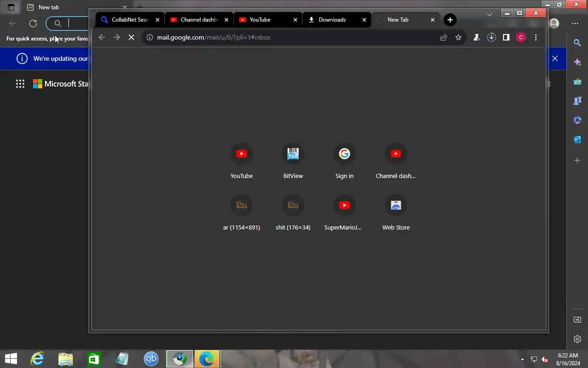This screenshot has height=368, width=588.
Task: Bookmark this page with the star icon
Action: 458,37
